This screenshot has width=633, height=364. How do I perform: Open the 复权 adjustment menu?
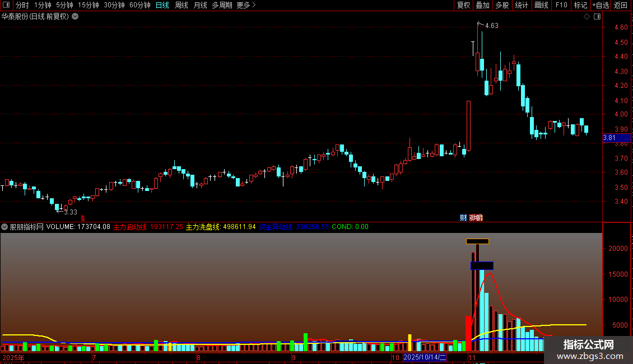pos(463,5)
